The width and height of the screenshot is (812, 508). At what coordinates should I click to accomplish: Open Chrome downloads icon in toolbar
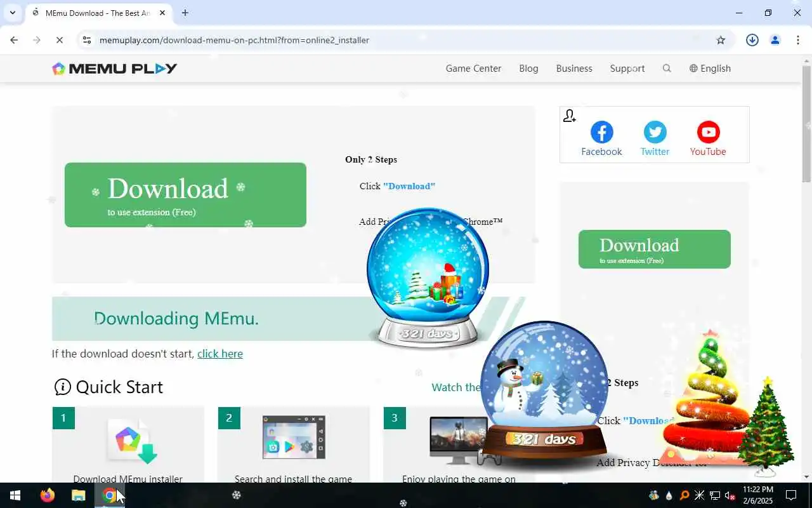point(752,40)
